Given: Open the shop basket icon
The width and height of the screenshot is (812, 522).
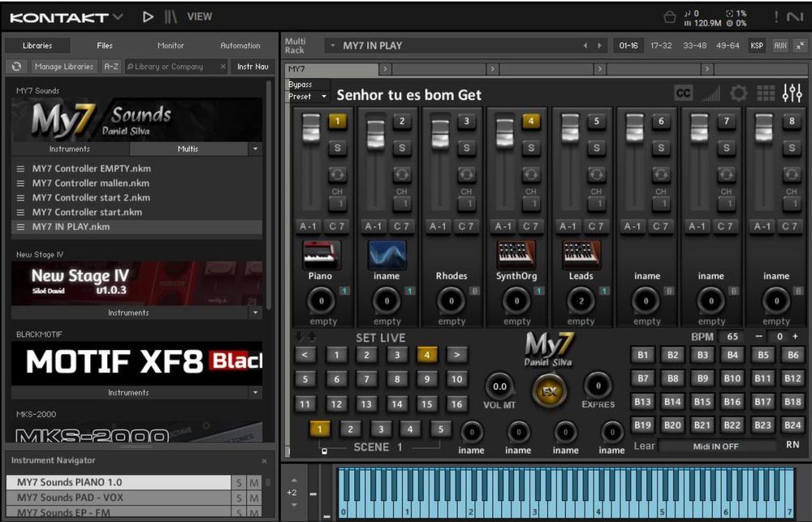Looking at the screenshot, I should [670, 18].
